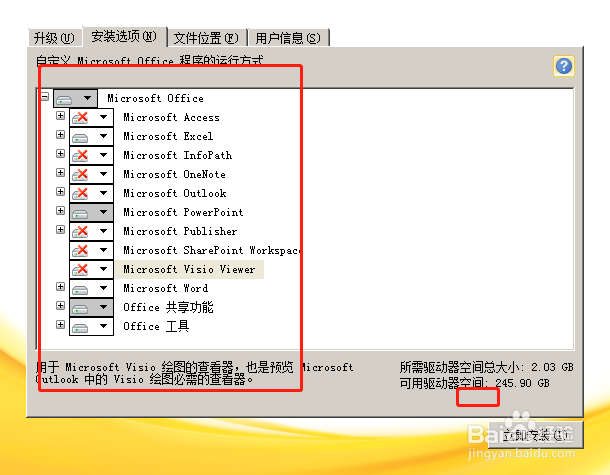Click the not-available X icon beside Microsoft Publisher
Image resolution: width=610 pixels, height=475 pixels.
(x=80, y=231)
